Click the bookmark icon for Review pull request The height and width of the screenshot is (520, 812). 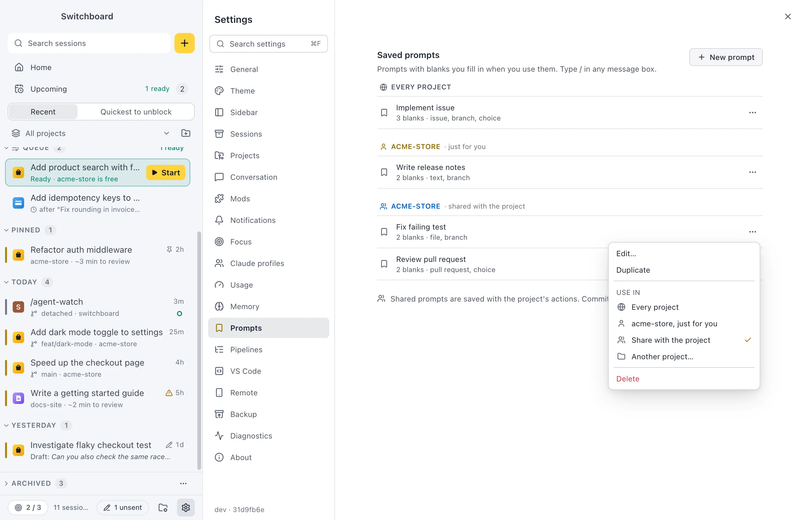point(384,264)
